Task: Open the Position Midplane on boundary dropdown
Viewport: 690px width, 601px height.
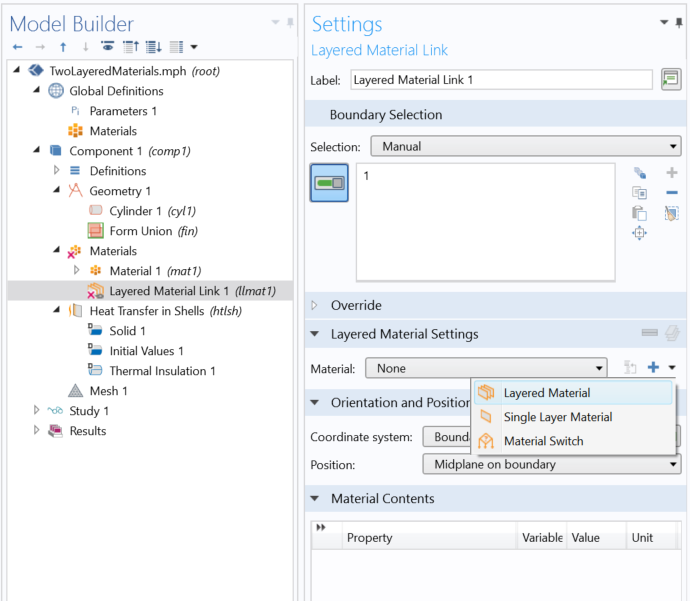Action: pyautogui.click(x=552, y=464)
